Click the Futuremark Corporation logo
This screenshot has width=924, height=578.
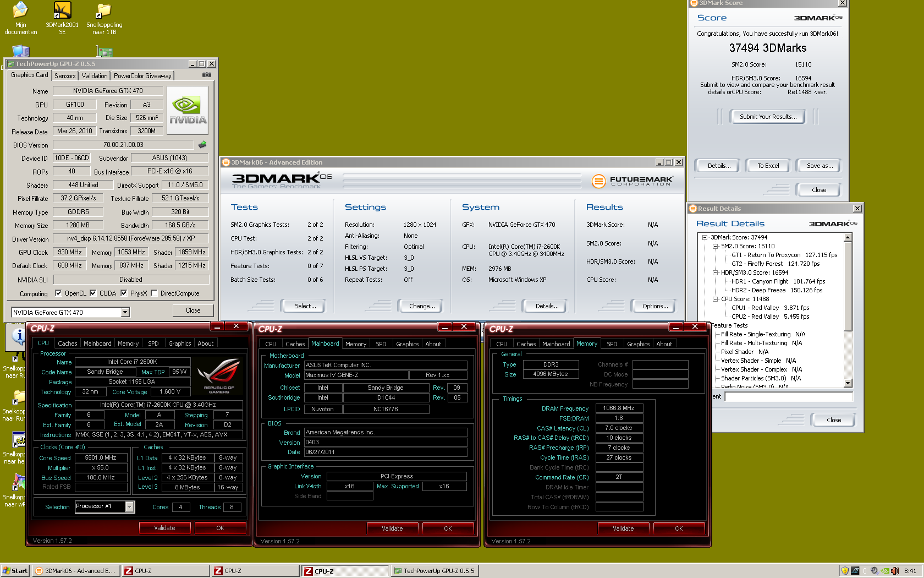point(632,181)
